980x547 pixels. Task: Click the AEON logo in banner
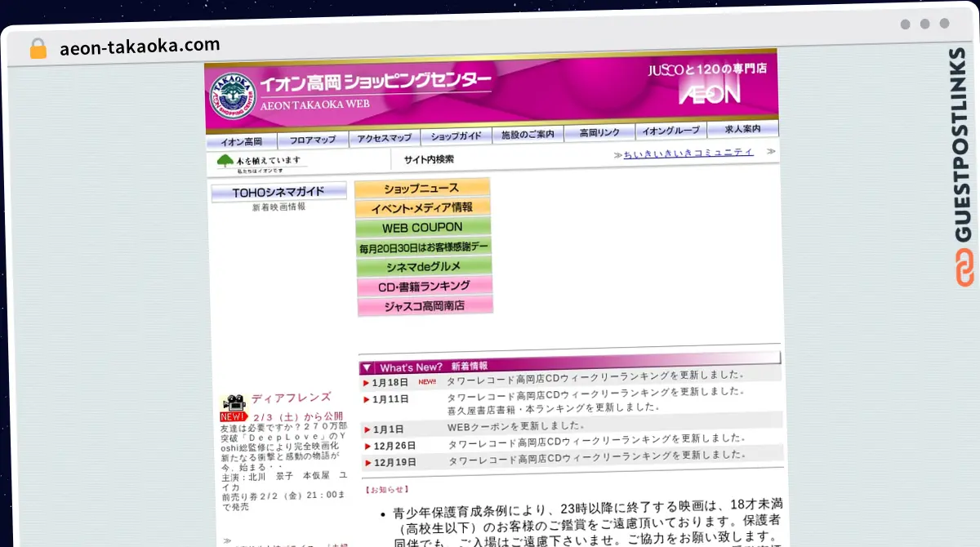pyautogui.click(x=710, y=92)
